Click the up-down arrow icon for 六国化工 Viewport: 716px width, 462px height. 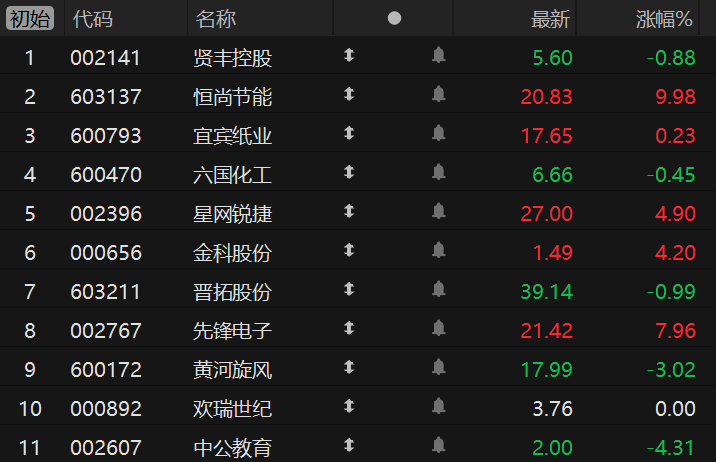point(349,172)
